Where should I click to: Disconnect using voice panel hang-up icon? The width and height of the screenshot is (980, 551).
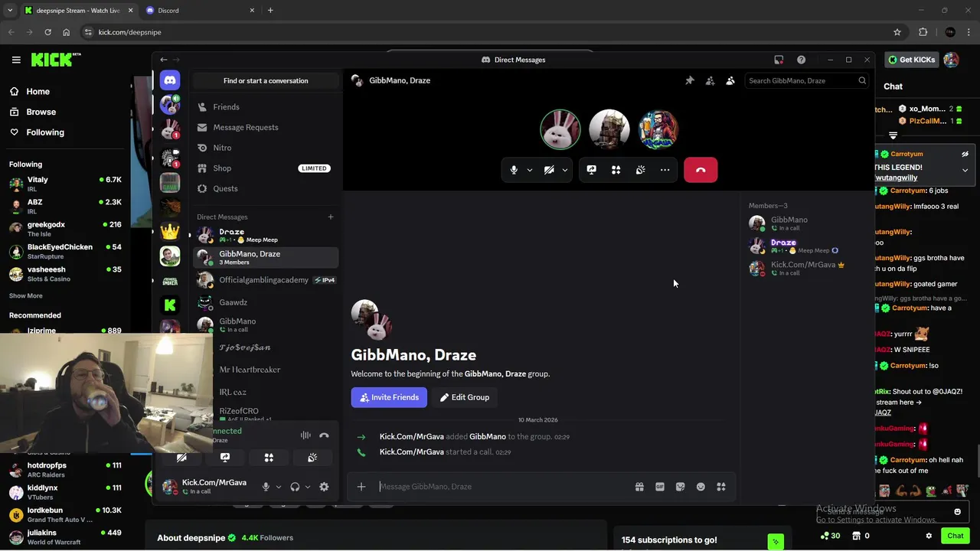pyautogui.click(x=324, y=435)
